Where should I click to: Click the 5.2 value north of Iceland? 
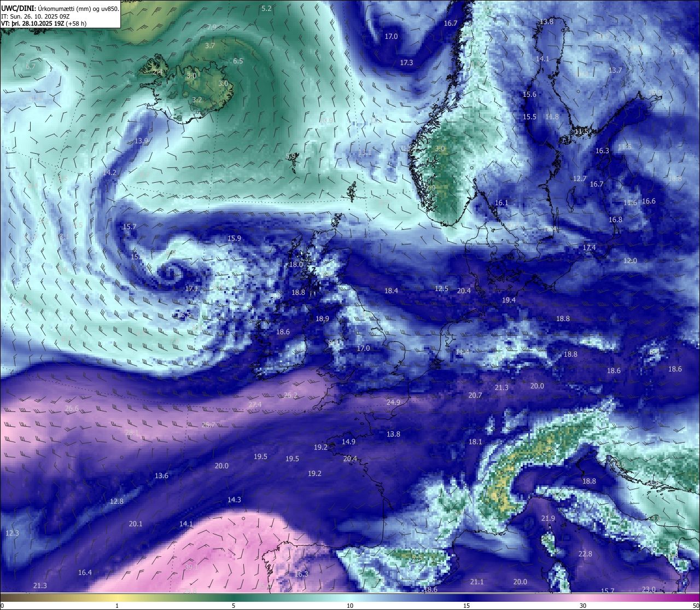266,8
